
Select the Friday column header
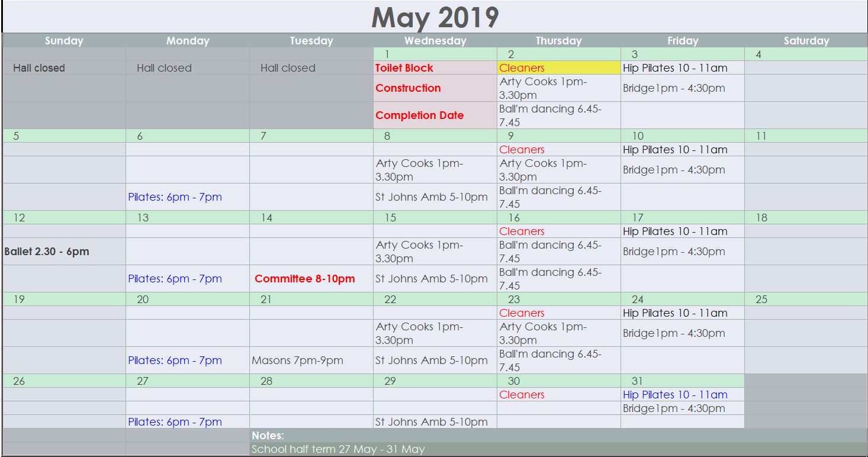[683, 41]
